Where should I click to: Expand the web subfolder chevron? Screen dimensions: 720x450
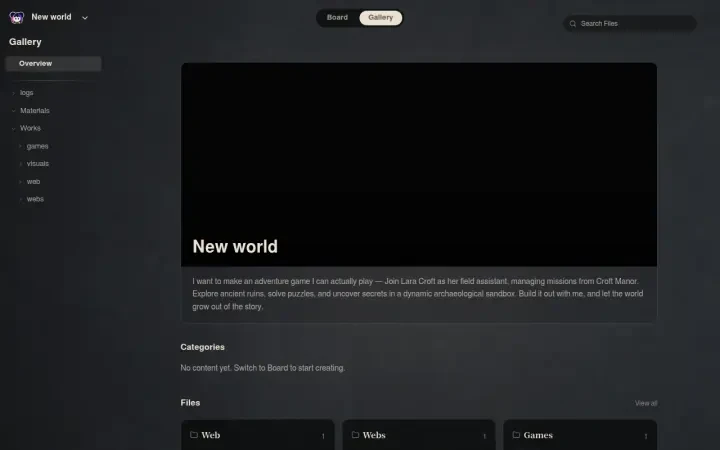pyautogui.click(x=20, y=182)
